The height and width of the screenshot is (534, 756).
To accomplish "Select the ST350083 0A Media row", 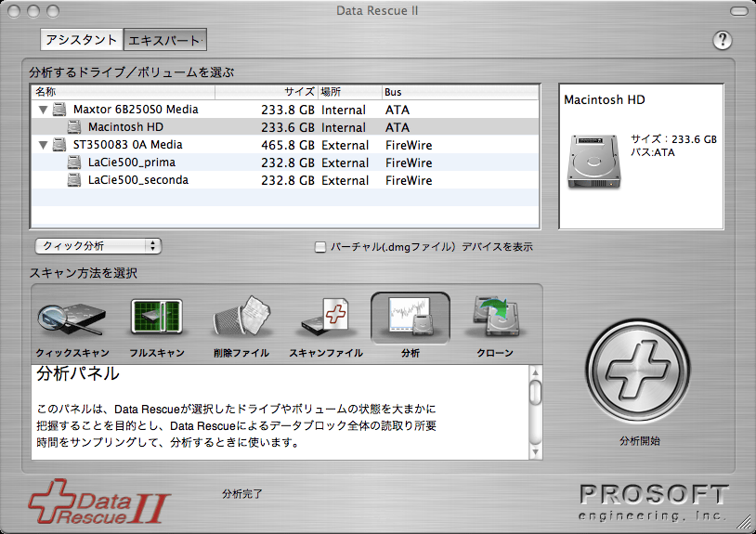I will [x=285, y=145].
